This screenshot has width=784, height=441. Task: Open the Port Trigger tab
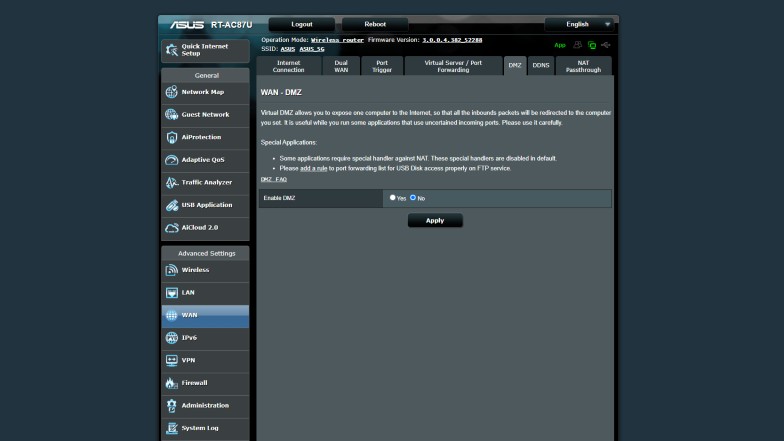click(x=382, y=66)
